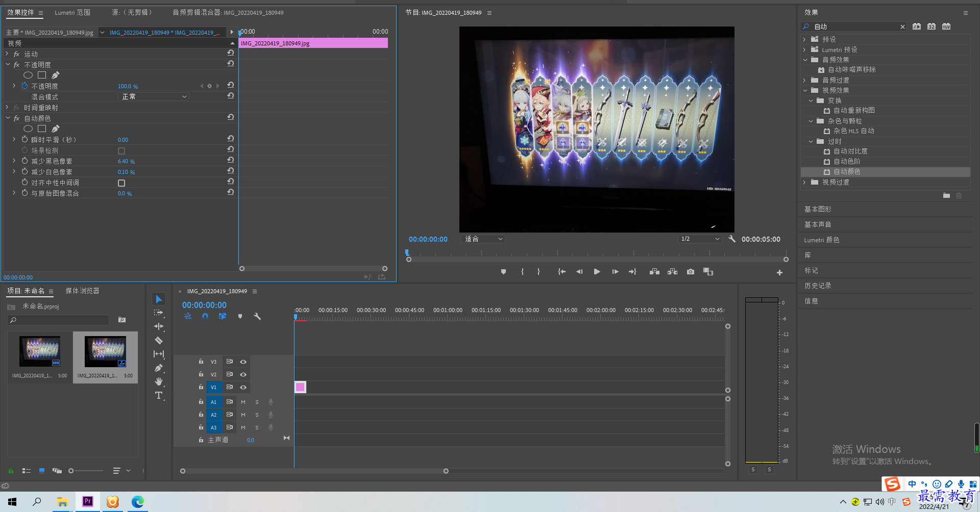Solo audio track A2
This screenshot has height=512, width=980.
tap(257, 415)
